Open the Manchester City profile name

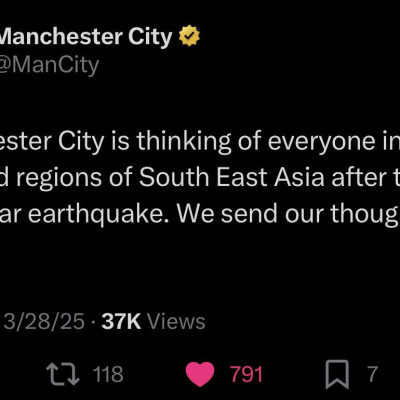click(x=86, y=36)
